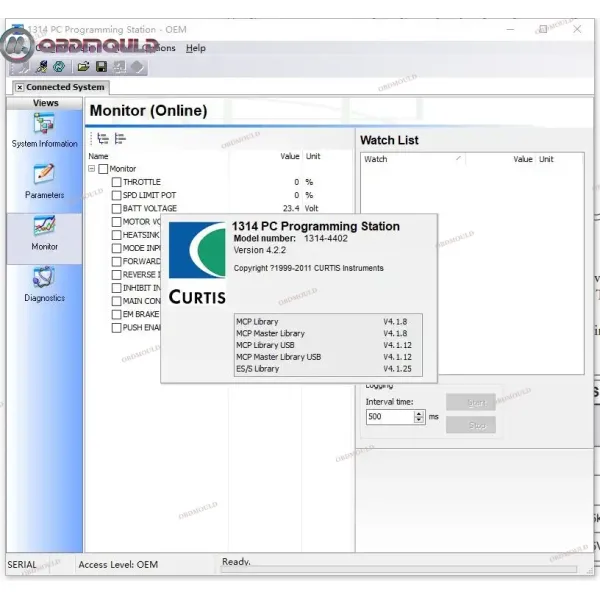
Task: Sort Watch List by the Watch column header
Action: coord(410,159)
